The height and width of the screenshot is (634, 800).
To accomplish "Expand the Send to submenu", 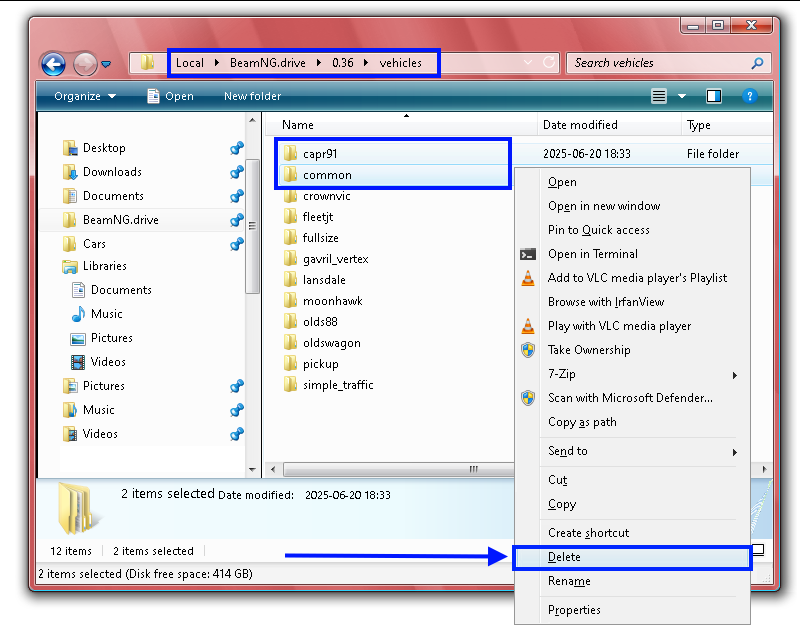I will coord(633,451).
